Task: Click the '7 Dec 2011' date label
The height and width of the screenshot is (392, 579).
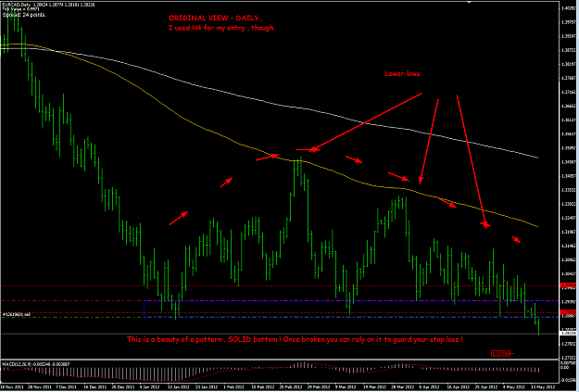Action: (x=67, y=386)
